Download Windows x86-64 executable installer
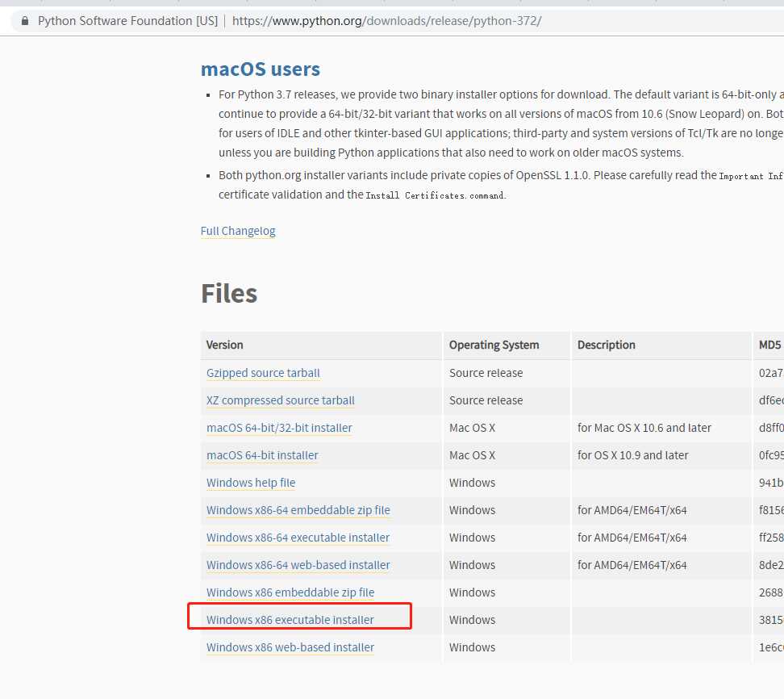Image resolution: width=784 pixels, height=699 pixels. point(298,538)
